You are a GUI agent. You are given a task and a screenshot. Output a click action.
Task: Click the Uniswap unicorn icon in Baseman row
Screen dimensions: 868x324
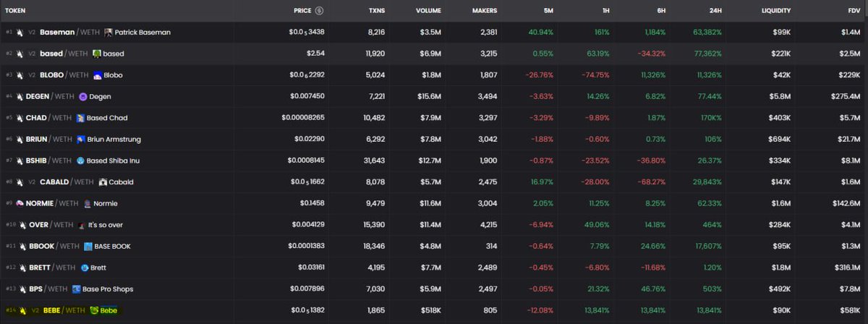pyautogui.click(x=21, y=33)
